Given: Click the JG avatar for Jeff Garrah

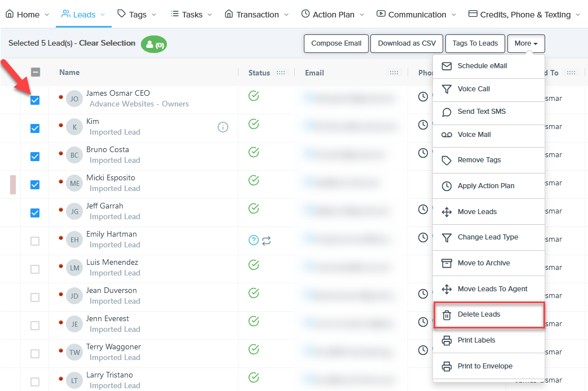Looking at the screenshot, I should [74, 212].
